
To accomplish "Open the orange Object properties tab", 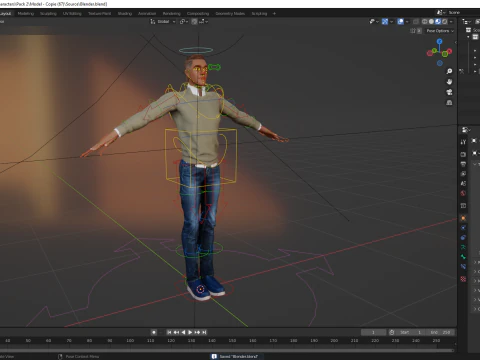I will pyautogui.click(x=463, y=218).
